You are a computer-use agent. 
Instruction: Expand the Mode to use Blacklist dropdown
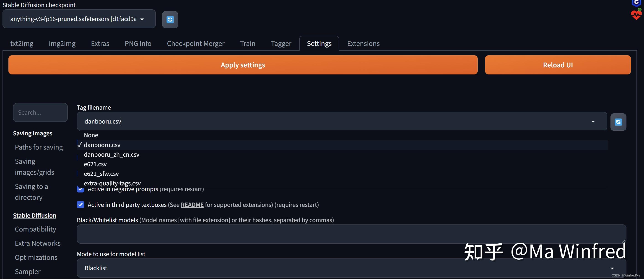(x=612, y=268)
